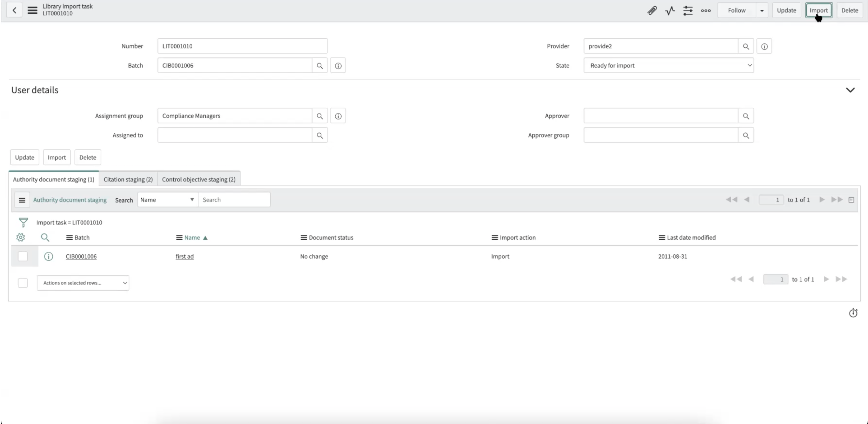
Task: Preview Provider record info icon
Action: [x=764, y=46]
